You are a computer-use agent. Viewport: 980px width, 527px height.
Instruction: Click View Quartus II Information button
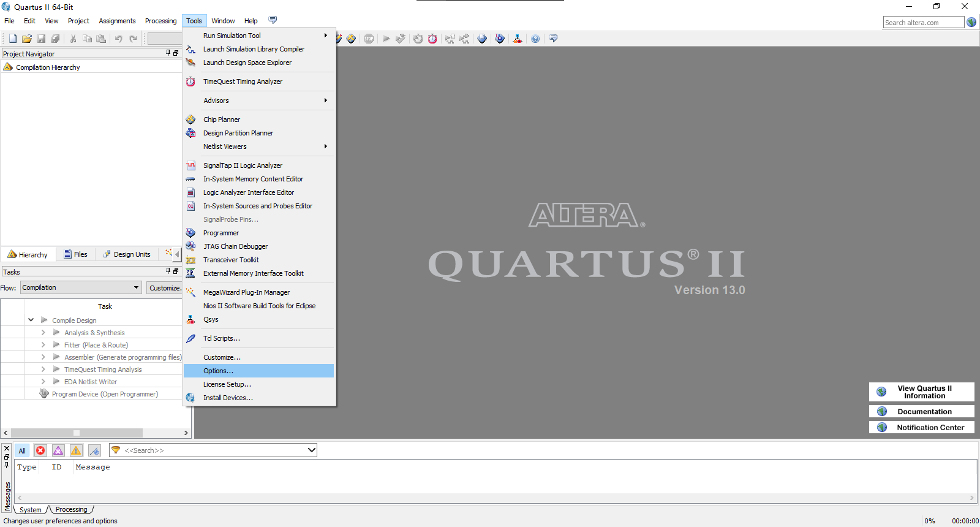[922, 392]
